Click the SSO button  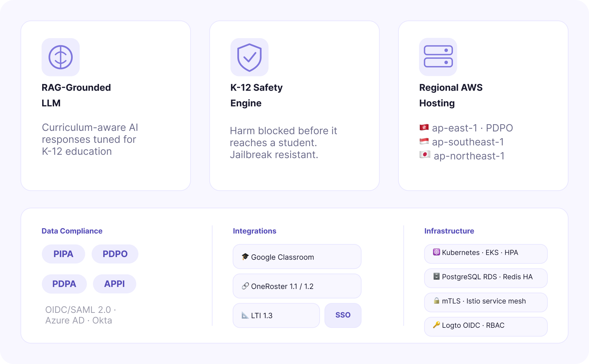tap(343, 315)
